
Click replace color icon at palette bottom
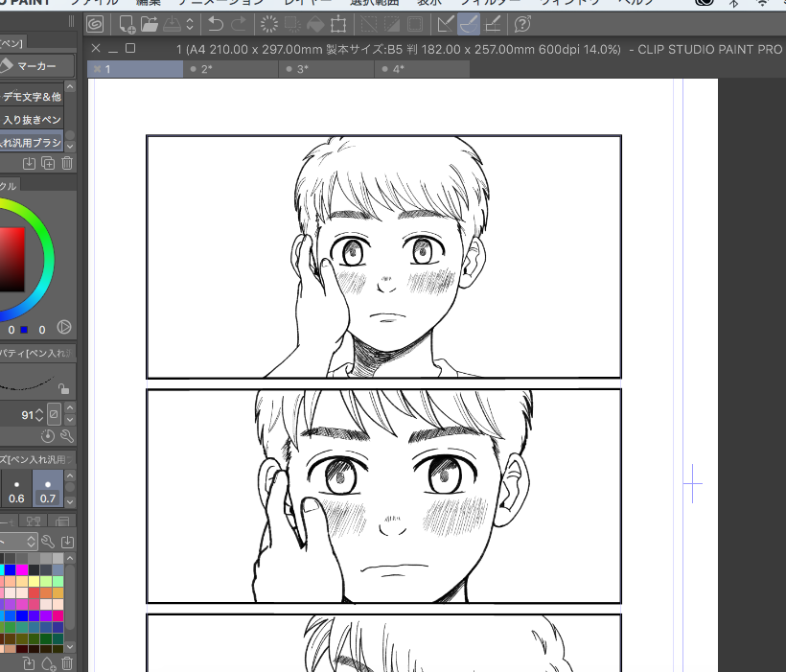click(x=29, y=664)
